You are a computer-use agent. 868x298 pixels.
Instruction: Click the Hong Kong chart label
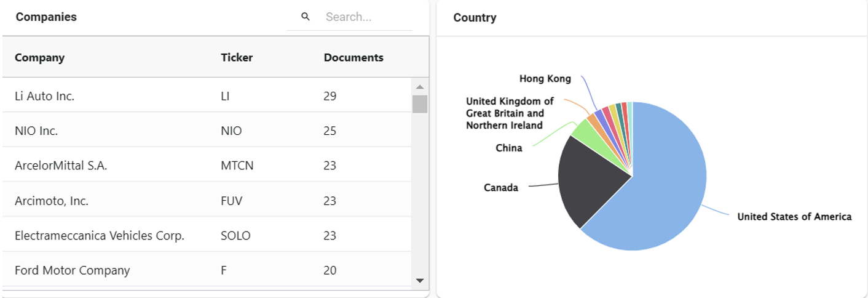click(x=545, y=79)
